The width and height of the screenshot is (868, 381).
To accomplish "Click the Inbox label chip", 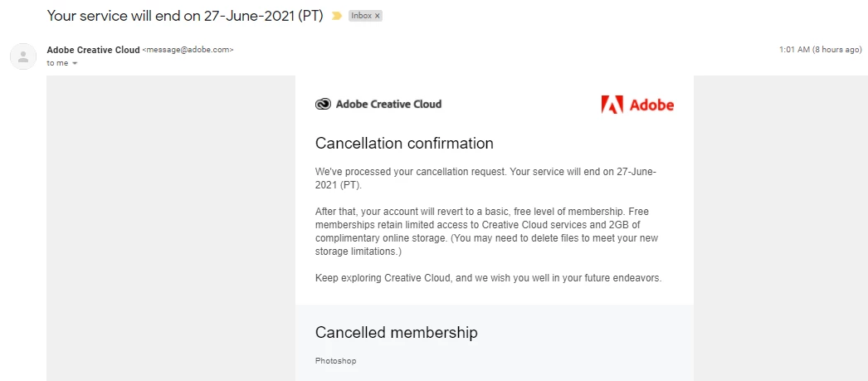I will click(361, 16).
